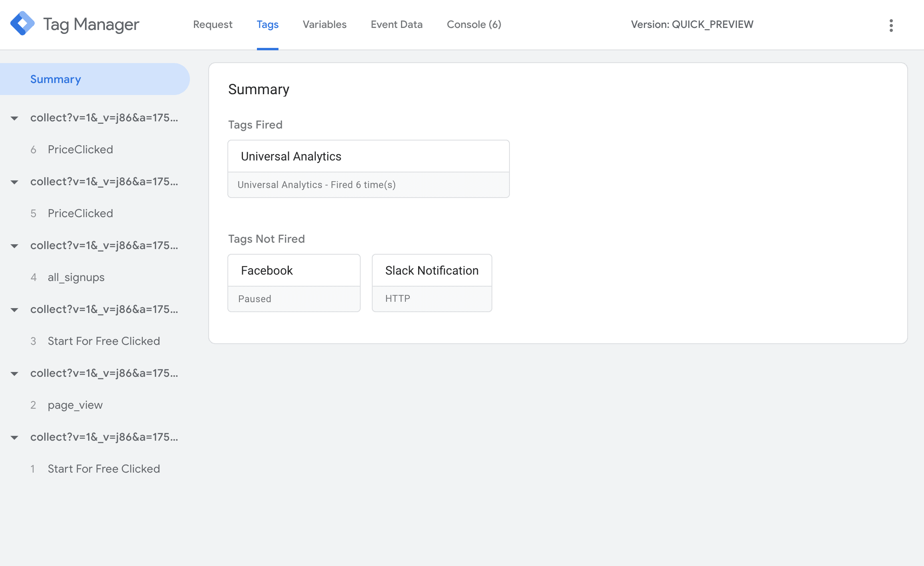
Task: Collapse the collect request above event 1
Action: point(14,437)
